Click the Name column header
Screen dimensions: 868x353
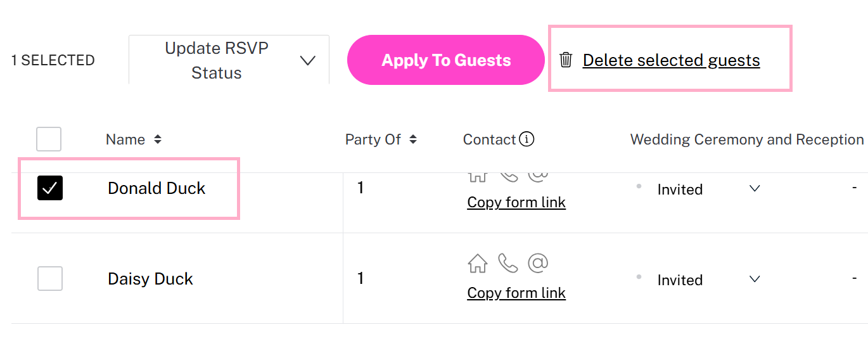[125, 139]
